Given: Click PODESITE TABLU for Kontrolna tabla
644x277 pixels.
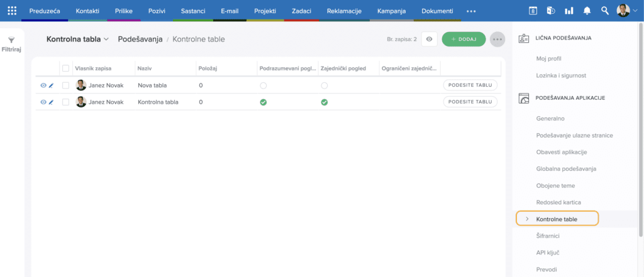Looking at the screenshot, I should (x=470, y=102).
